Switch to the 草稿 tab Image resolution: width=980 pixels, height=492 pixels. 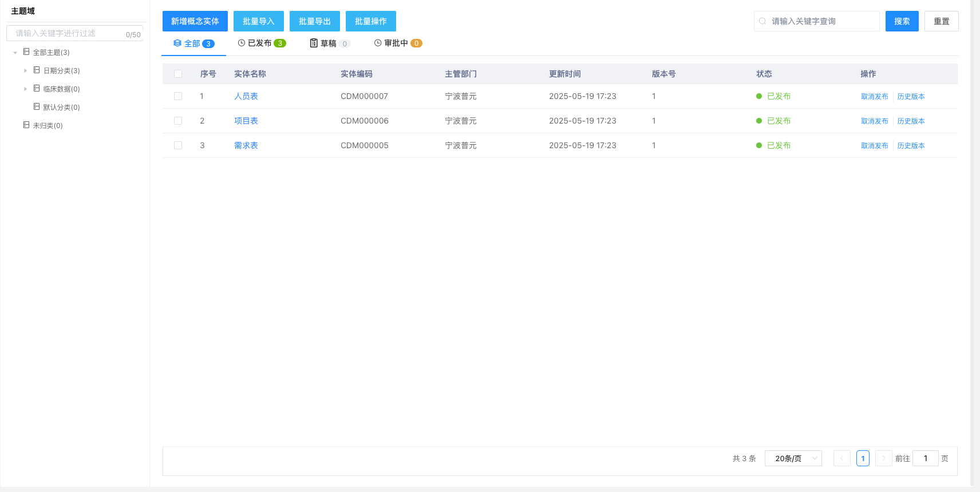point(329,43)
